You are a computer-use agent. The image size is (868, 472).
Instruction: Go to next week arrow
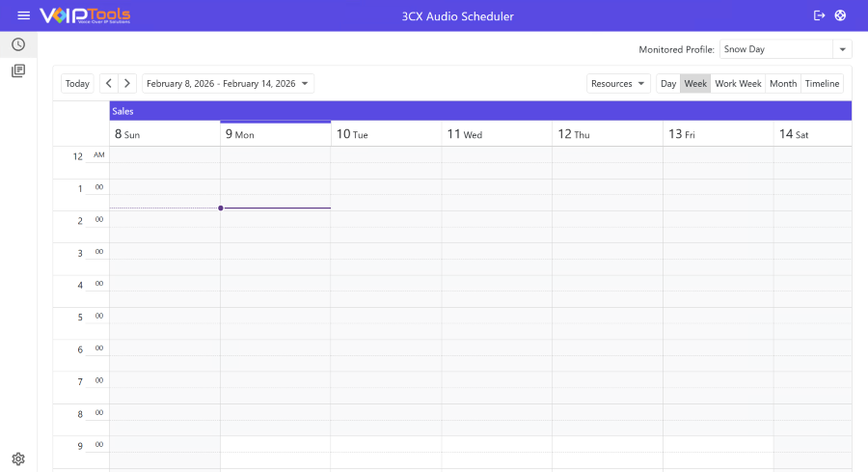[x=127, y=84]
